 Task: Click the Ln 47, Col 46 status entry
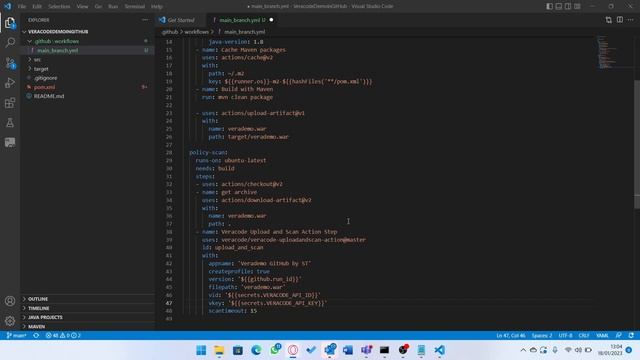tap(511, 336)
